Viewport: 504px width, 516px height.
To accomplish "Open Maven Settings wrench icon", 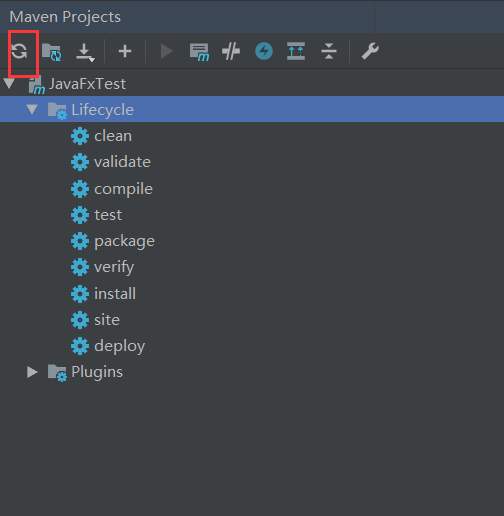I will [x=370, y=51].
